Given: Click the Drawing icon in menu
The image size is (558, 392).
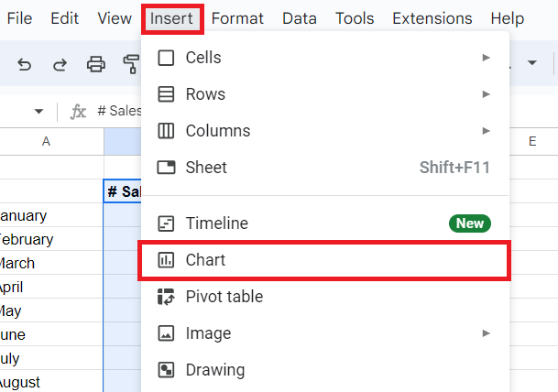Looking at the screenshot, I should [x=166, y=370].
